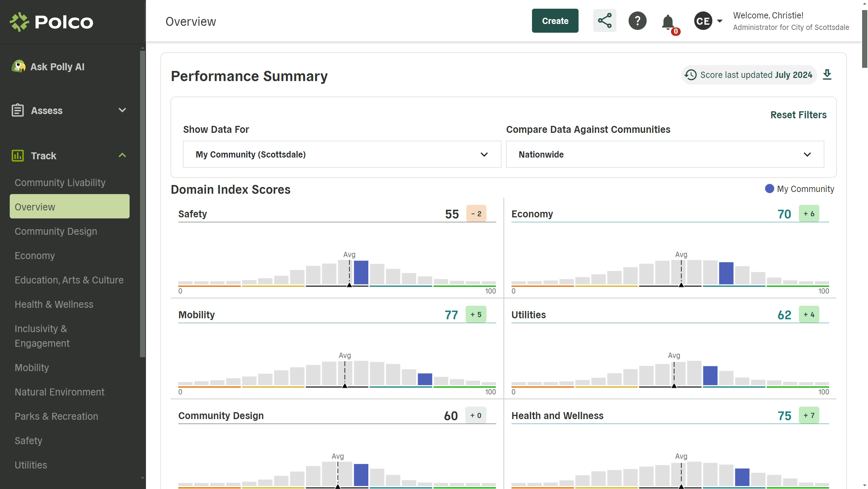Click Score last updated July 2024 badge

pyautogui.click(x=749, y=75)
